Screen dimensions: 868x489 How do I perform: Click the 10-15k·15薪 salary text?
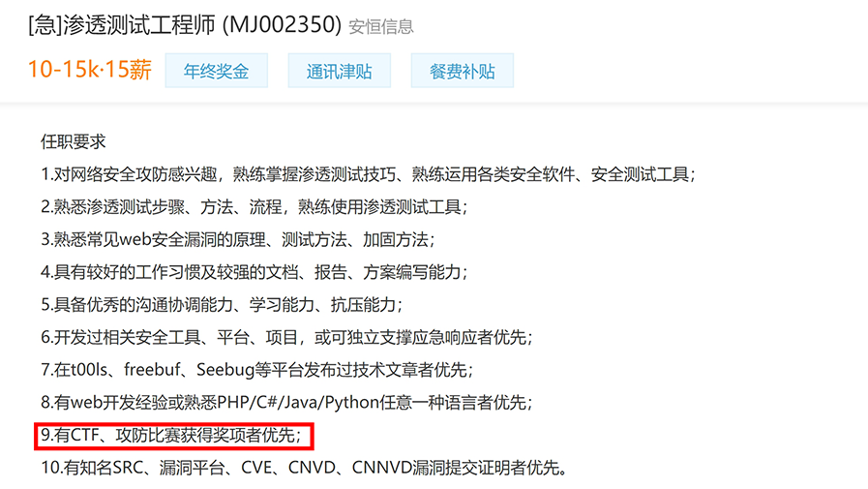point(90,70)
